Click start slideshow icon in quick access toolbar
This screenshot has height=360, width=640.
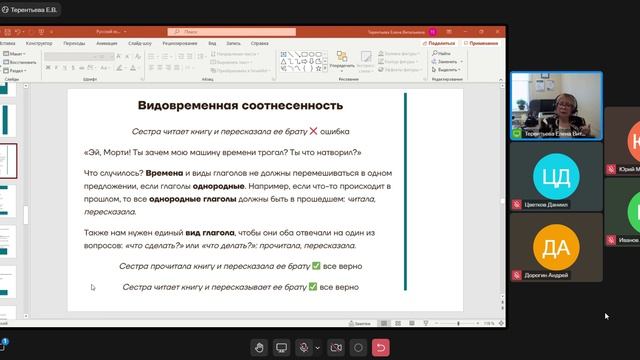click(x=41, y=32)
